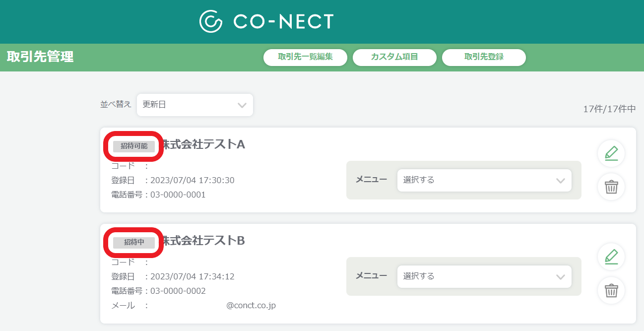Click the edit pencil icon for 株式会社テストA
644x331 pixels.
pos(611,153)
